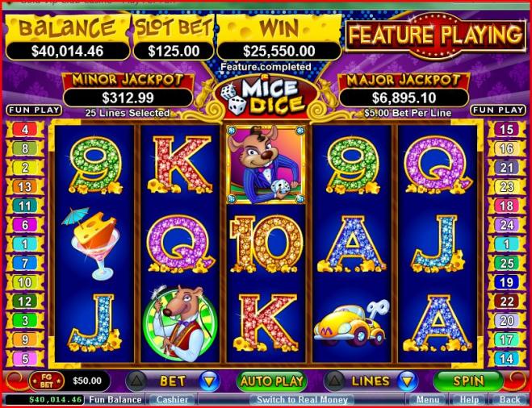Start AUTO PLAY mode
Viewport: 532px width, 408px height.
coord(271,381)
